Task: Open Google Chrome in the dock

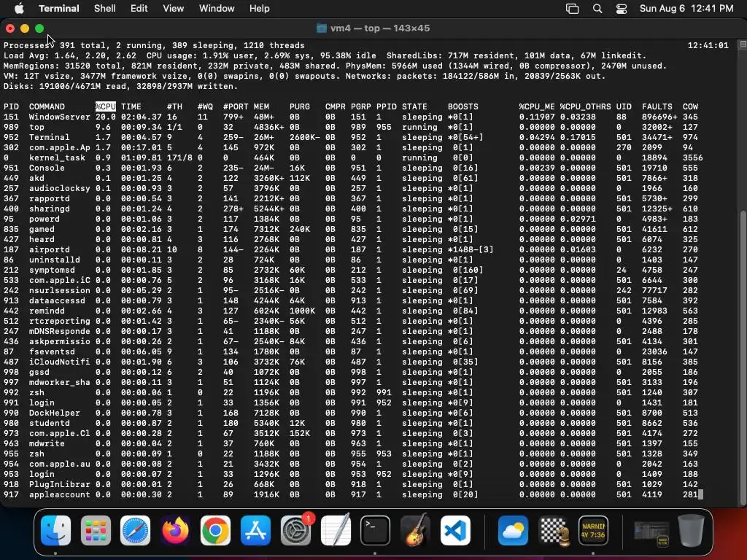Action: (x=215, y=530)
